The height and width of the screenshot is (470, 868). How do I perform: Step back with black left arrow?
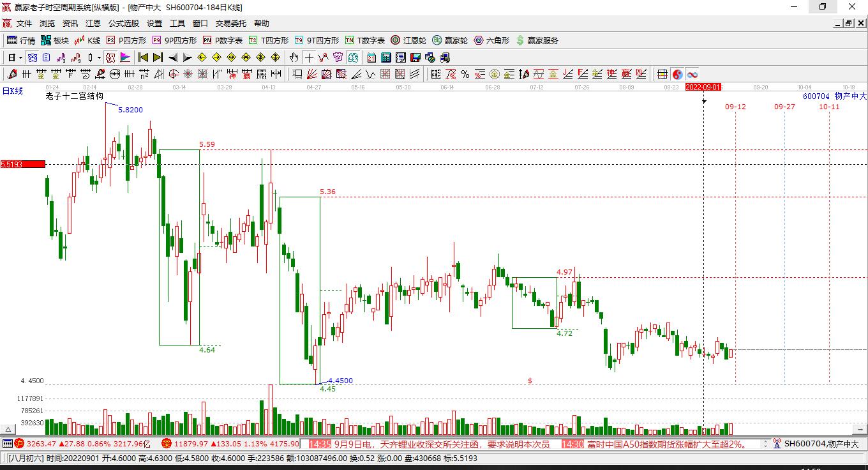172,57
